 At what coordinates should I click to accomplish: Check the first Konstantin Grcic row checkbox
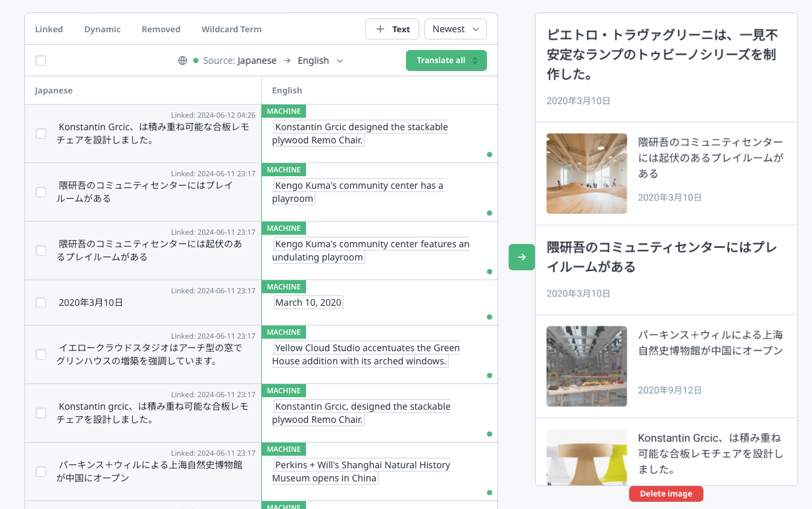click(41, 133)
